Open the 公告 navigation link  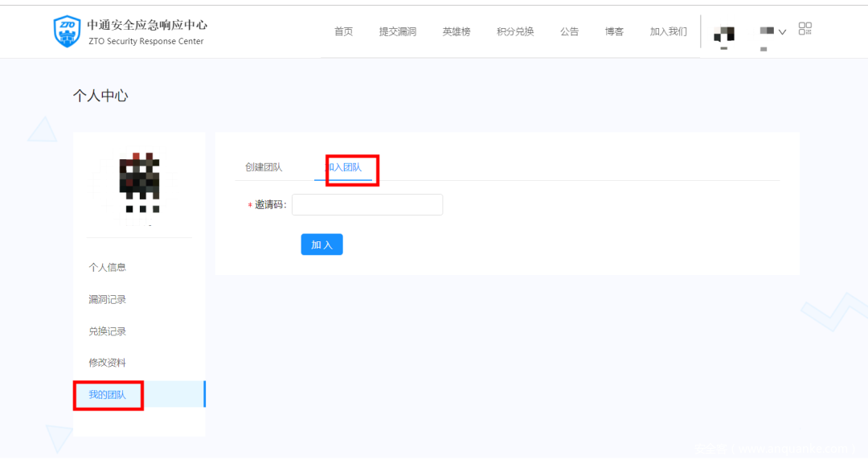coord(569,31)
